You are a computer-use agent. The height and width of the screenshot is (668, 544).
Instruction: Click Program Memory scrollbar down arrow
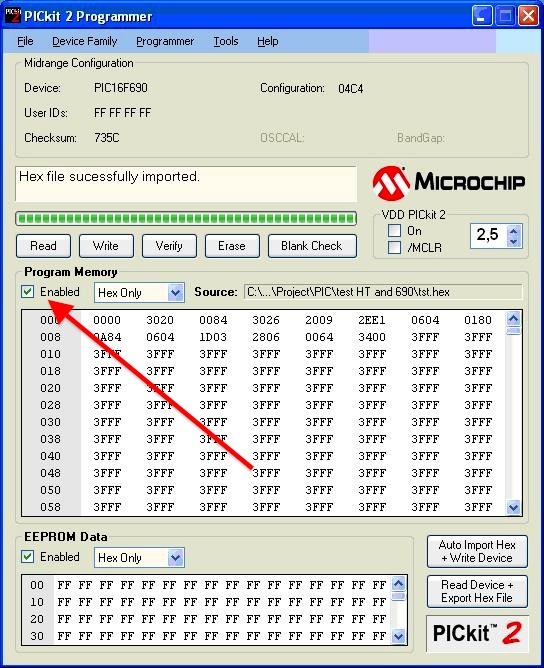(513, 507)
